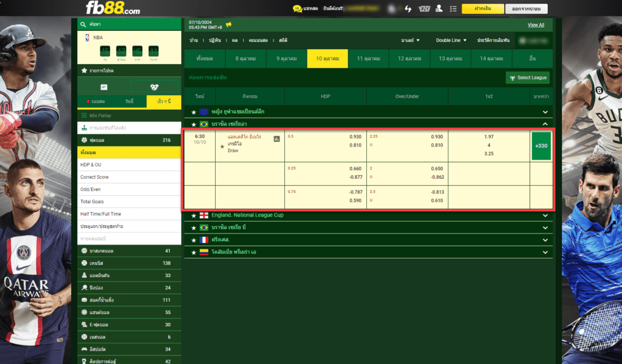Click the tennis icon in sidebar
This screenshot has height=364, width=622.
[x=84, y=263]
